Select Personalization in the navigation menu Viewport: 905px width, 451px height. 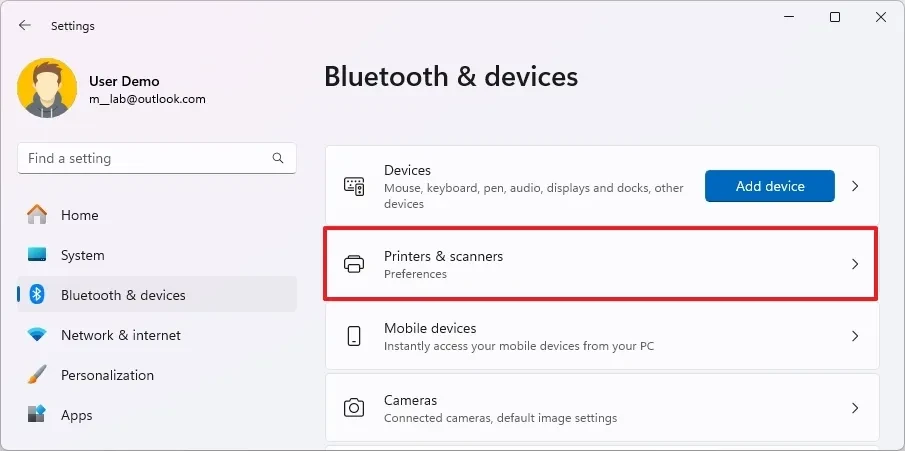pos(107,375)
